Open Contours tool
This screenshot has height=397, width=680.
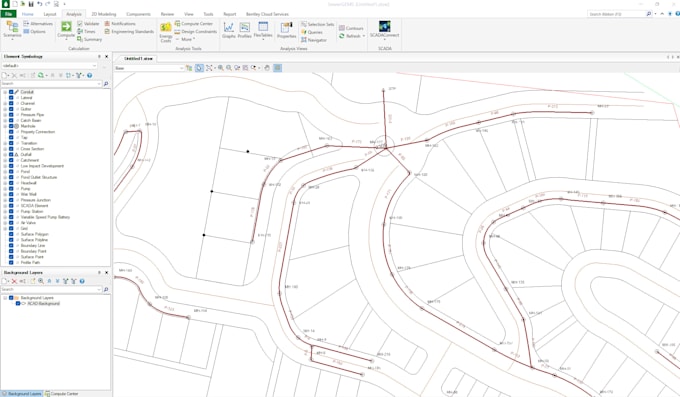351,28
